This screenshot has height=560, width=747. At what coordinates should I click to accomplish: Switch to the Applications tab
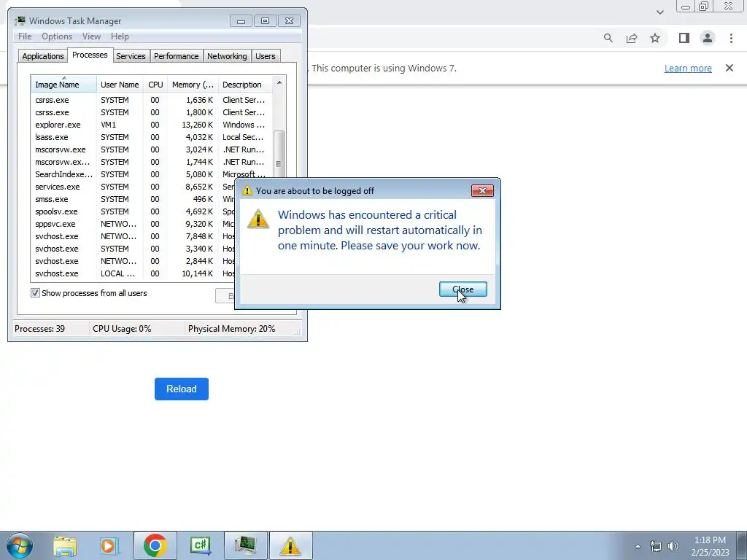[x=43, y=56]
